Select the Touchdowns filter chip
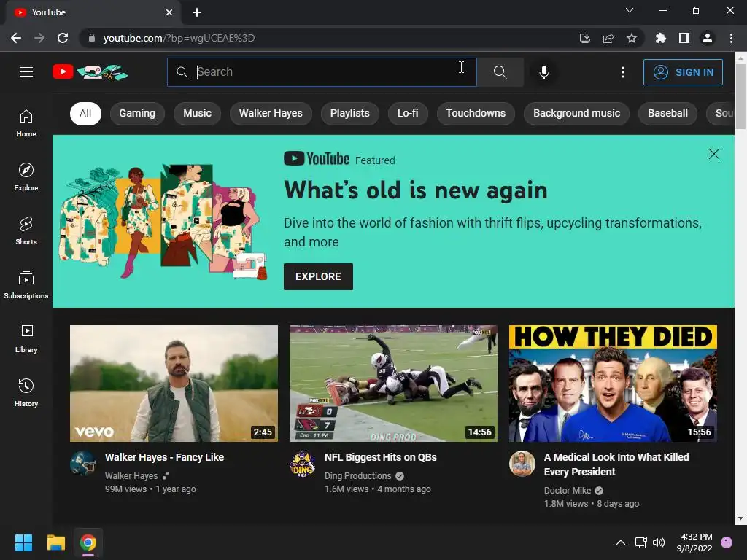This screenshot has width=747, height=560. (476, 113)
